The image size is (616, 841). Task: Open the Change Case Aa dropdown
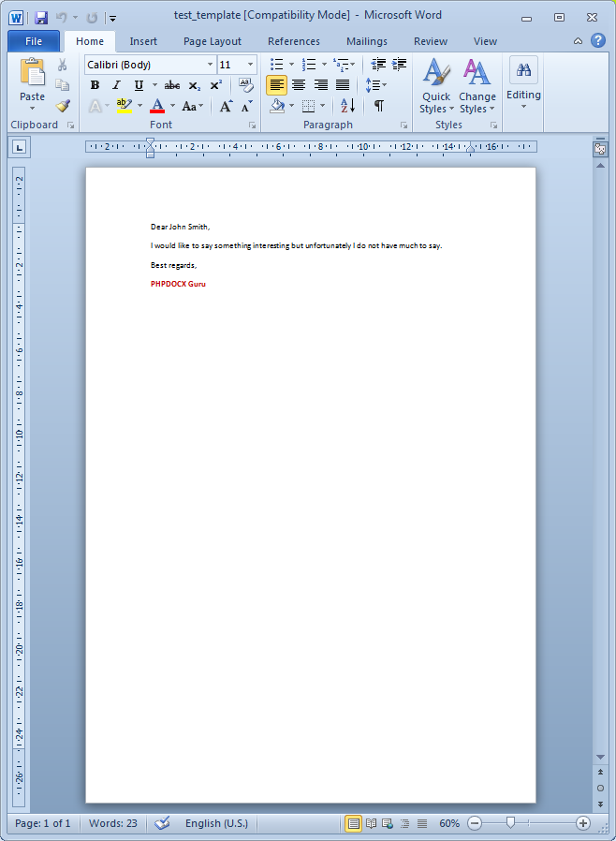tap(193, 106)
